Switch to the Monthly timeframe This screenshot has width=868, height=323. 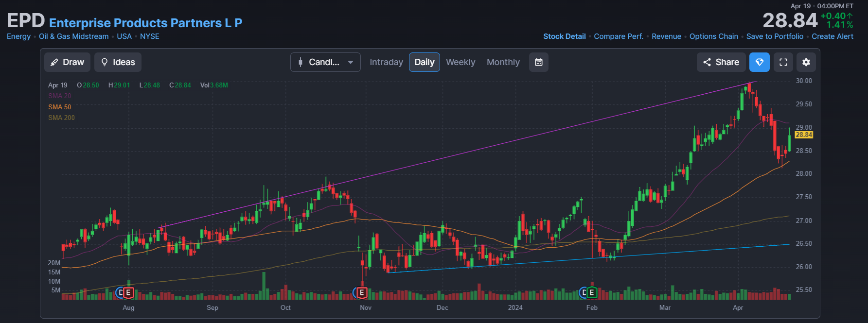pos(503,62)
